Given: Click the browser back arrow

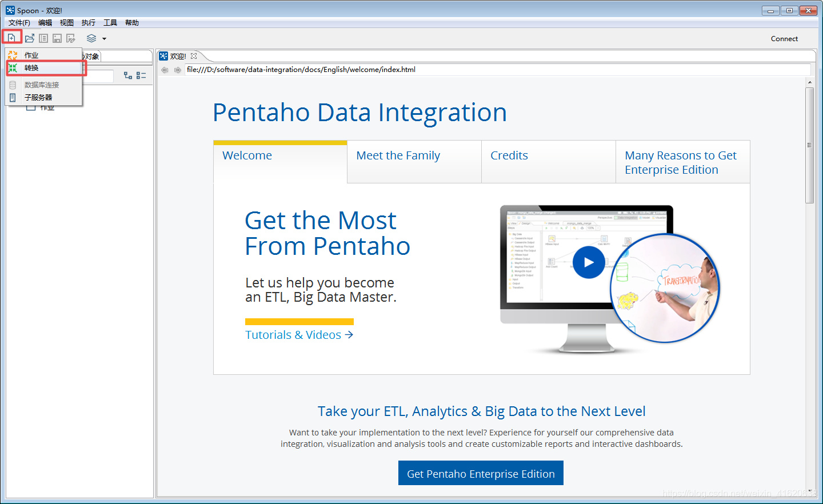Looking at the screenshot, I should point(165,70).
